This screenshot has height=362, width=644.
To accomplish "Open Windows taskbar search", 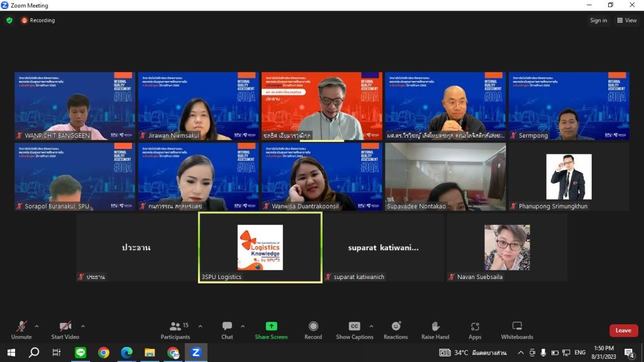I will tap(34, 353).
